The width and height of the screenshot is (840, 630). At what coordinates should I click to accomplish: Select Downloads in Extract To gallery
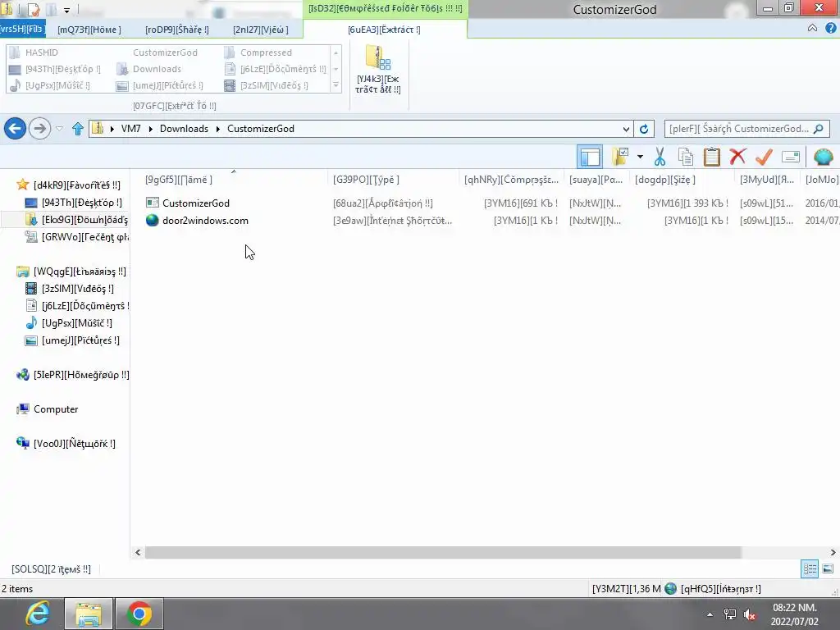tap(150, 69)
